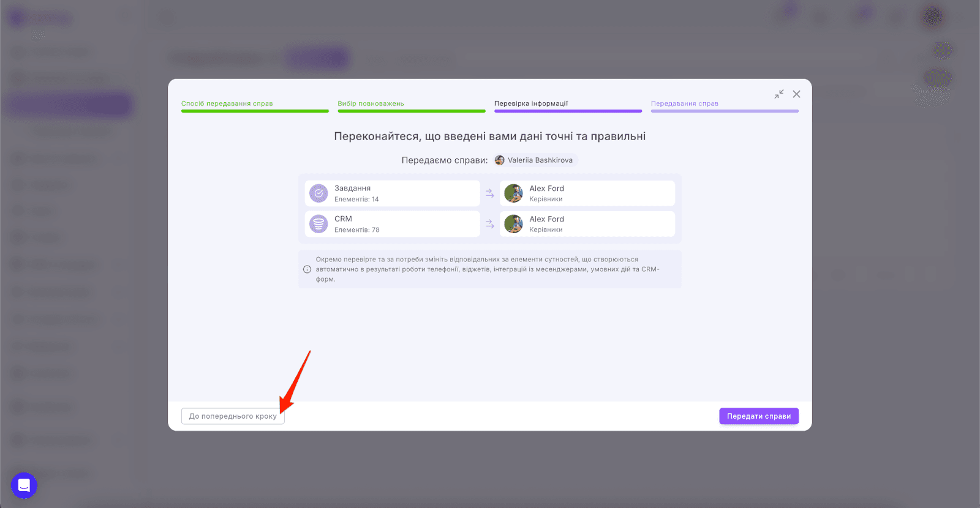The width and height of the screenshot is (980, 508).
Task: Go to the Вибір повноважень step
Action: pyautogui.click(x=371, y=103)
